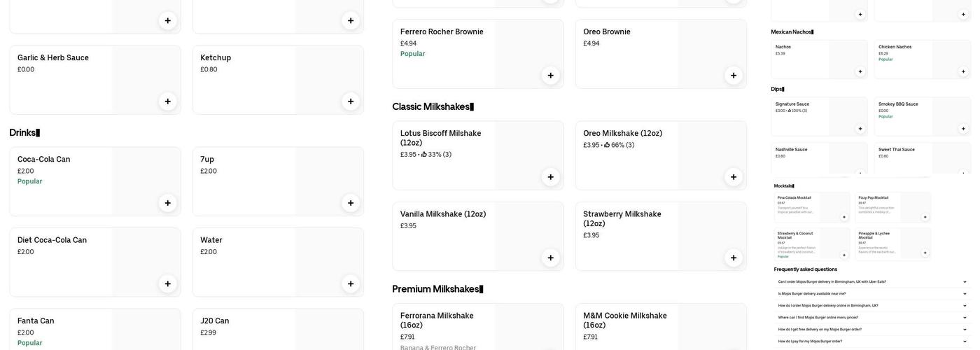
Task: Expand 'How do I pay' question
Action: (871, 341)
